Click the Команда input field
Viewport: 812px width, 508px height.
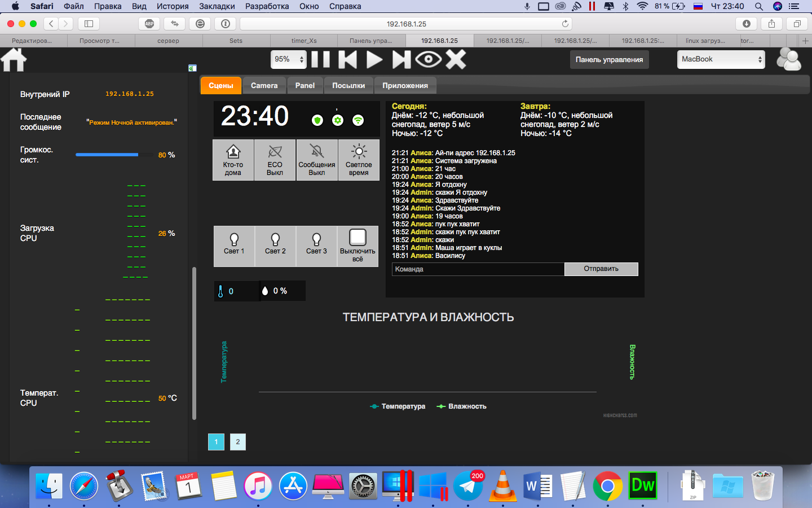coord(478,269)
